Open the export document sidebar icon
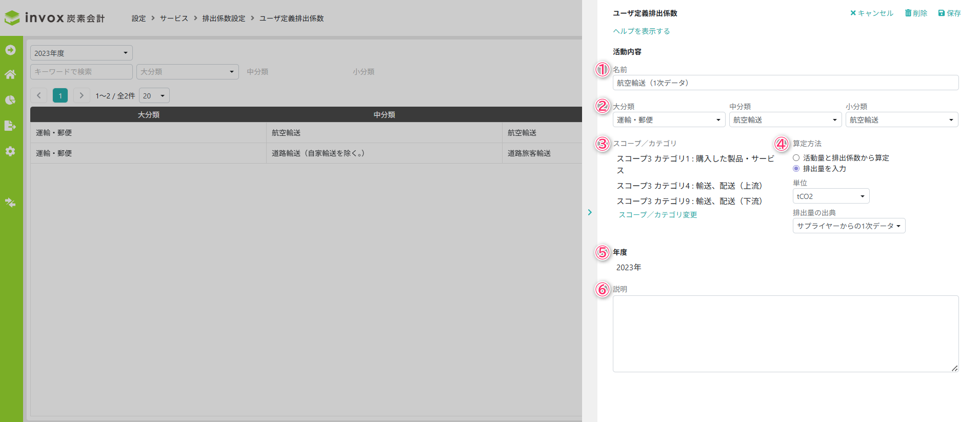The height and width of the screenshot is (422, 980). tap(10, 126)
